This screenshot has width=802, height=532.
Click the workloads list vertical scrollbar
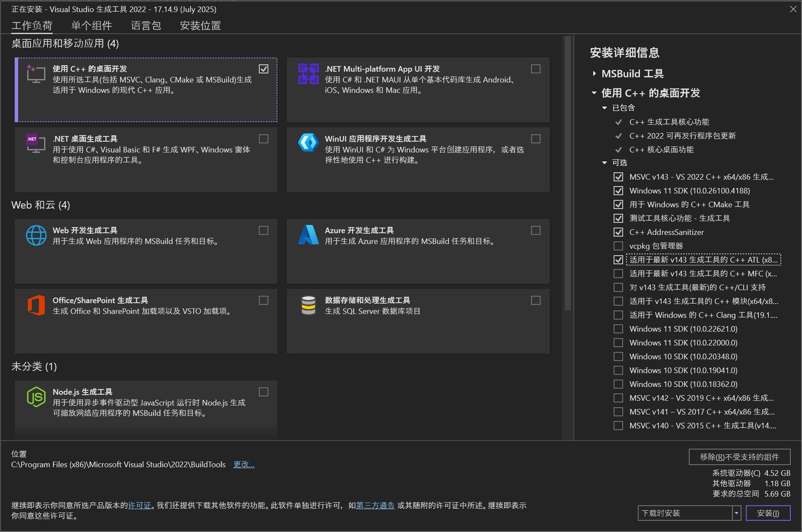[x=568, y=173]
